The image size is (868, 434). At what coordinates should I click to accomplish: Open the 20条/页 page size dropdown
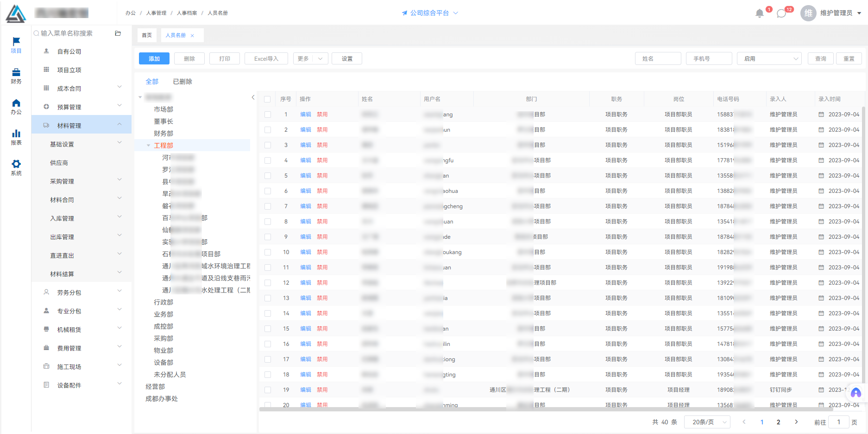point(707,422)
